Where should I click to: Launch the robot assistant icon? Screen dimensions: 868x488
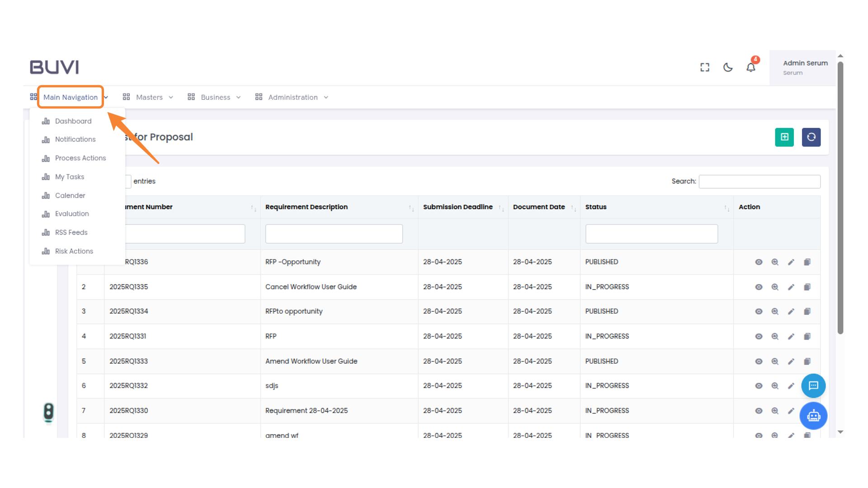tap(813, 416)
